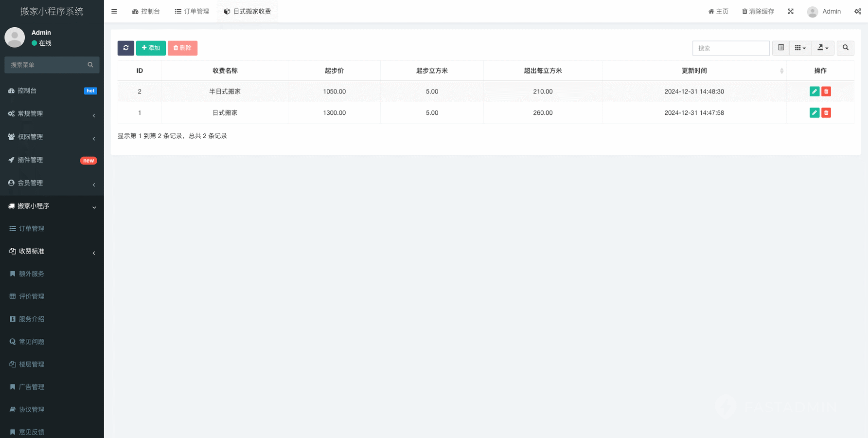Switch to the 控制台 tab
Image resolution: width=868 pixels, height=438 pixels.
tap(146, 11)
